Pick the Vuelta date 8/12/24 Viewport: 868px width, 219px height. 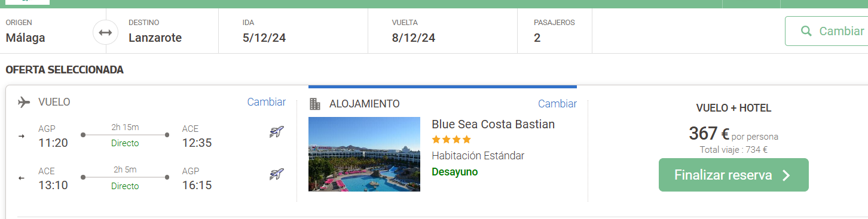tap(442, 31)
